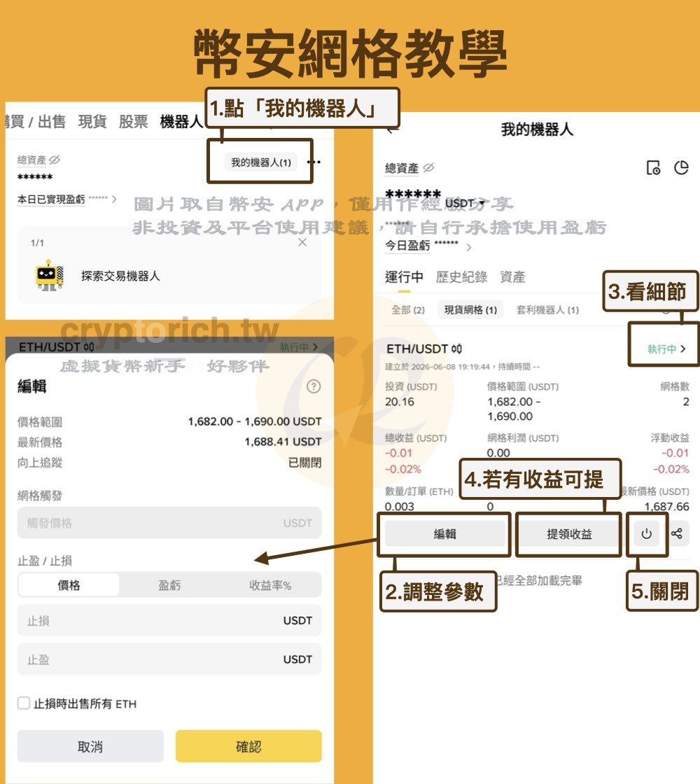Click the robot mascot icon
The width and height of the screenshot is (700, 784).
pyautogui.click(x=49, y=275)
